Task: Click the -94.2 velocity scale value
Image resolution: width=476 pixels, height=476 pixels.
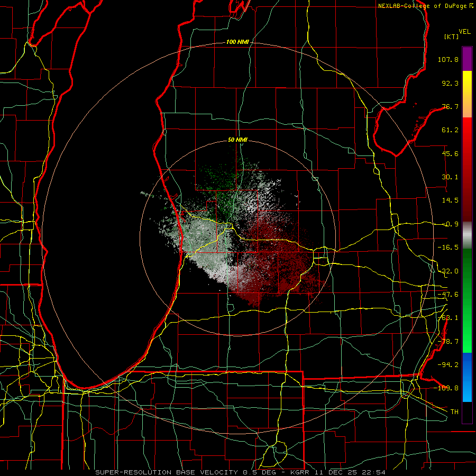Action: (x=448, y=364)
